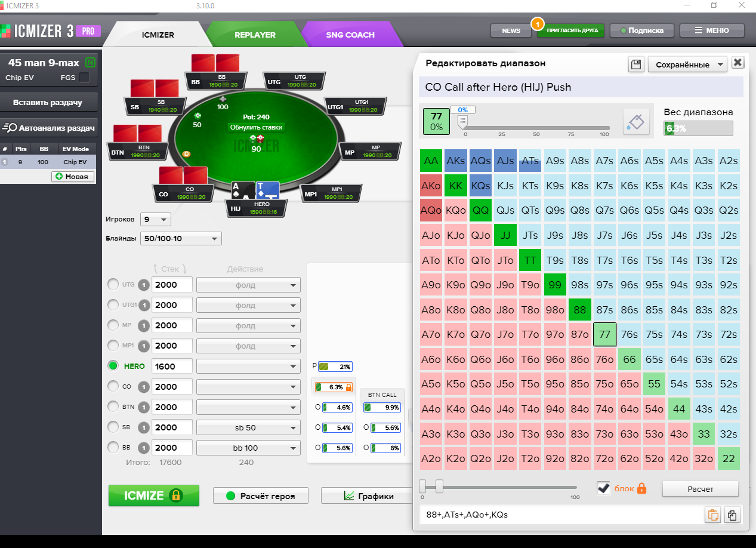Open the Игроков player count dropdown

(156, 219)
